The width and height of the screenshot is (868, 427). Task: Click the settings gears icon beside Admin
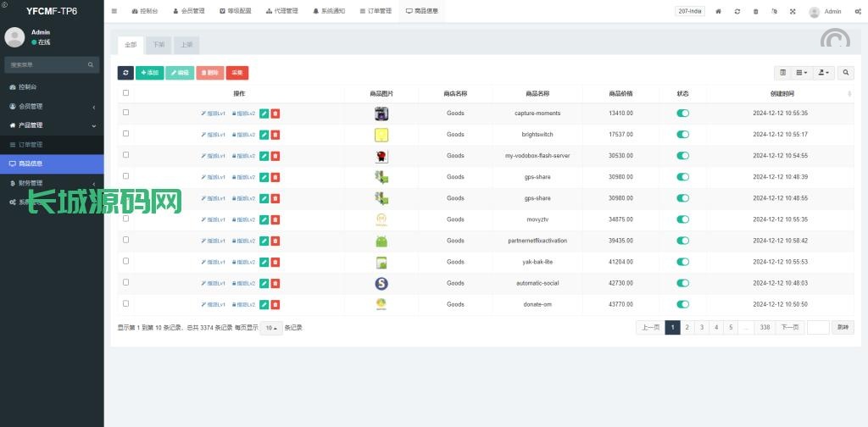(x=858, y=12)
